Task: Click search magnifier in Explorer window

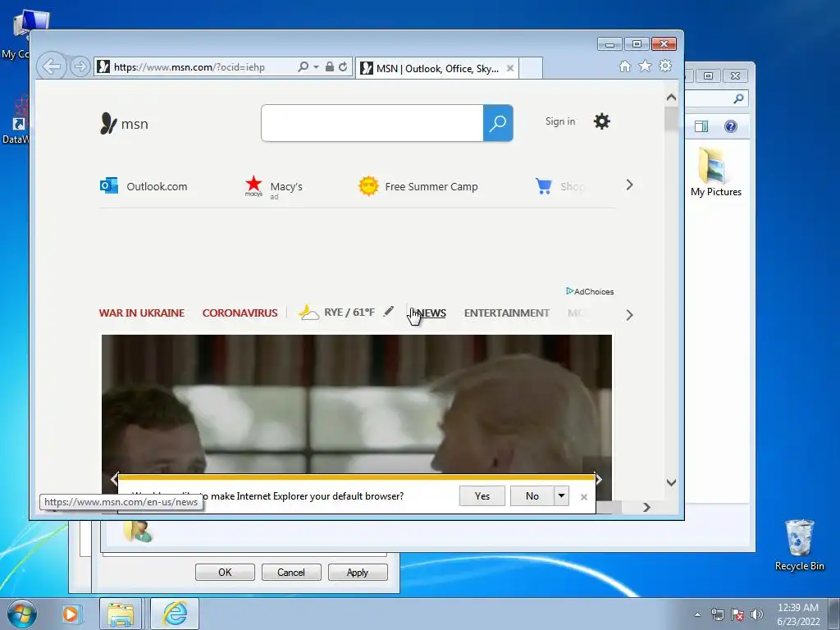Action: click(738, 98)
